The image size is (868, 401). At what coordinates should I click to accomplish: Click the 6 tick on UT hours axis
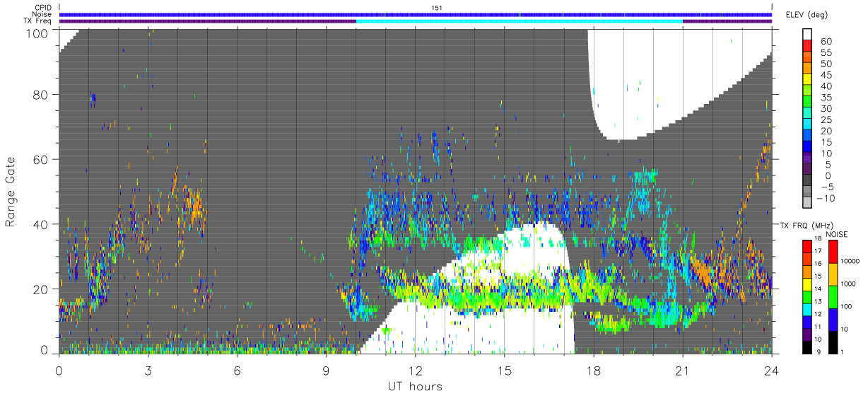237,369
